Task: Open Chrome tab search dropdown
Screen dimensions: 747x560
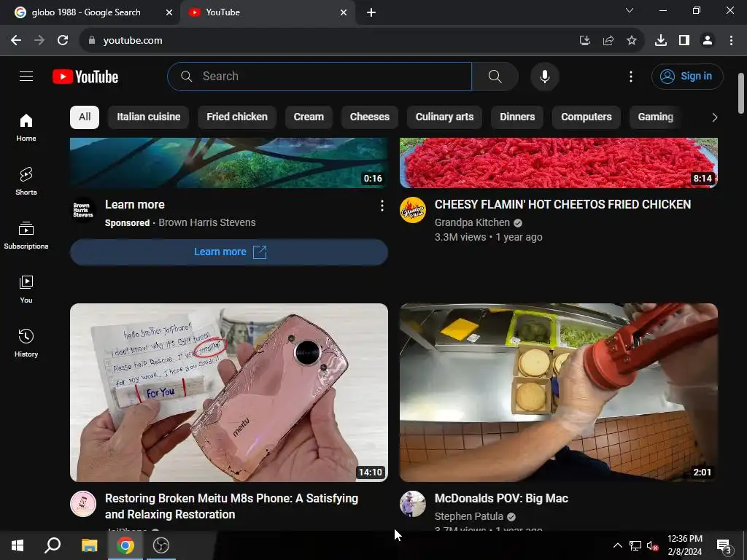Action: (630, 10)
